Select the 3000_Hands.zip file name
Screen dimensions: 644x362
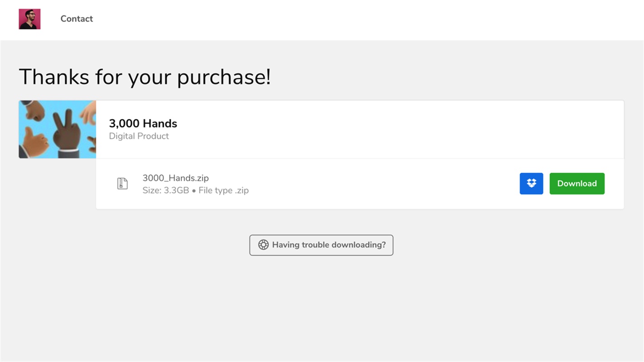[x=176, y=178]
